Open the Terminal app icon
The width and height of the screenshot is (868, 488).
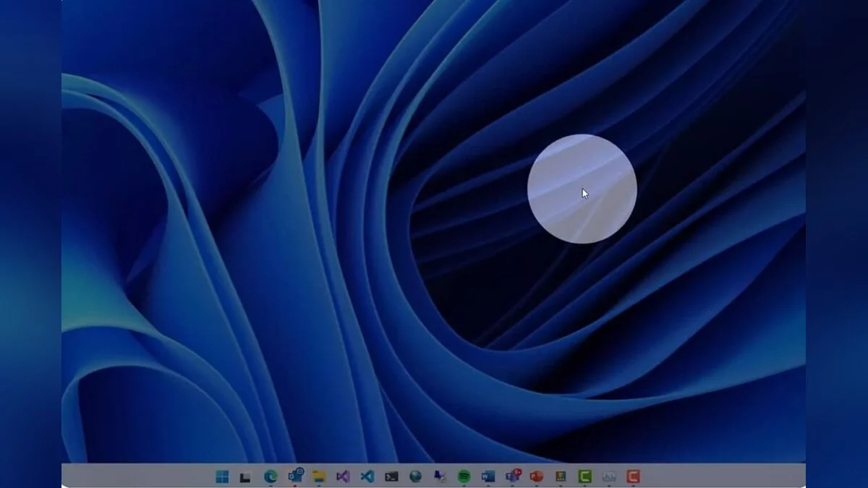pyautogui.click(x=391, y=476)
